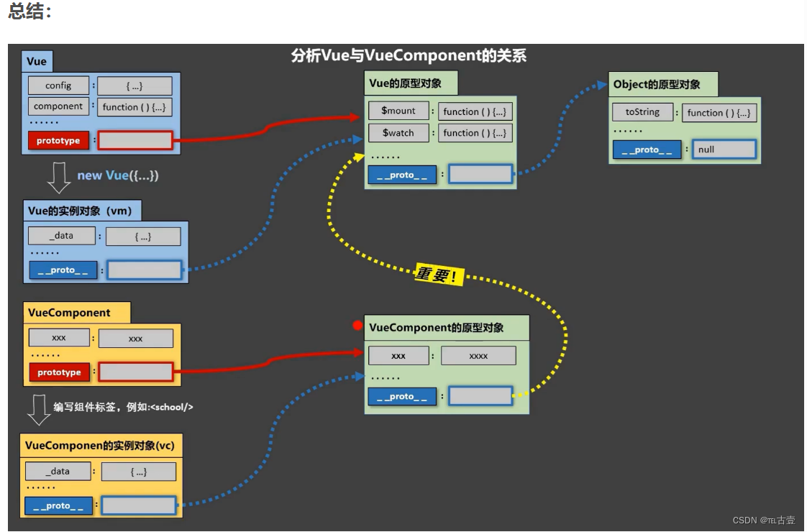
Task: Click the diagram title "分析Vue与VueComponent的关系"
Action: click(409, 55)
